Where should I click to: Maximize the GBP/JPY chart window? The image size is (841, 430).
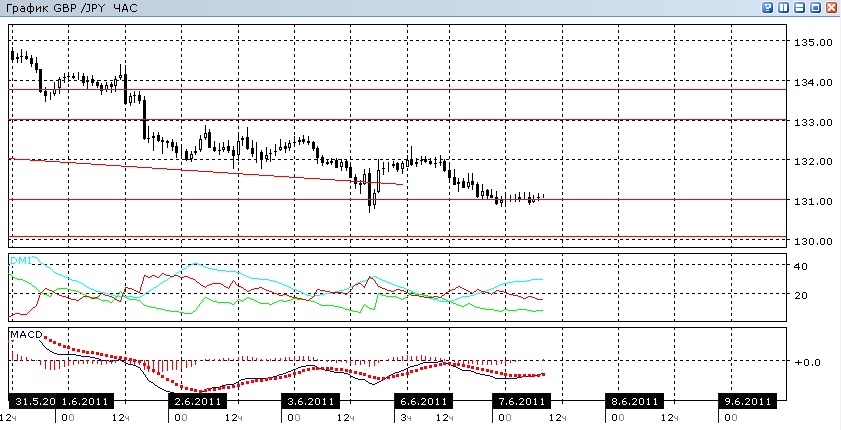[816, 8]
